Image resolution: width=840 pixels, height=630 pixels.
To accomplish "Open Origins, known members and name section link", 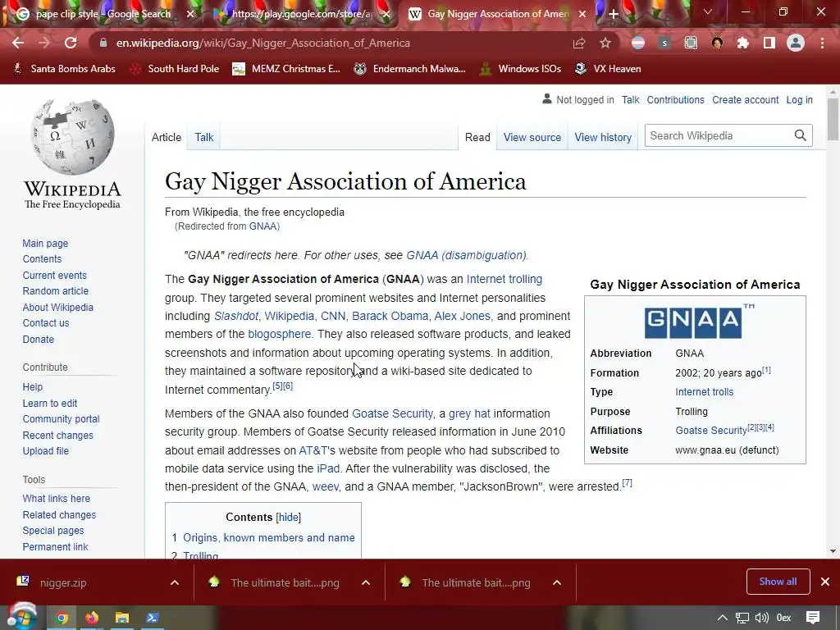I will (269, 537).
